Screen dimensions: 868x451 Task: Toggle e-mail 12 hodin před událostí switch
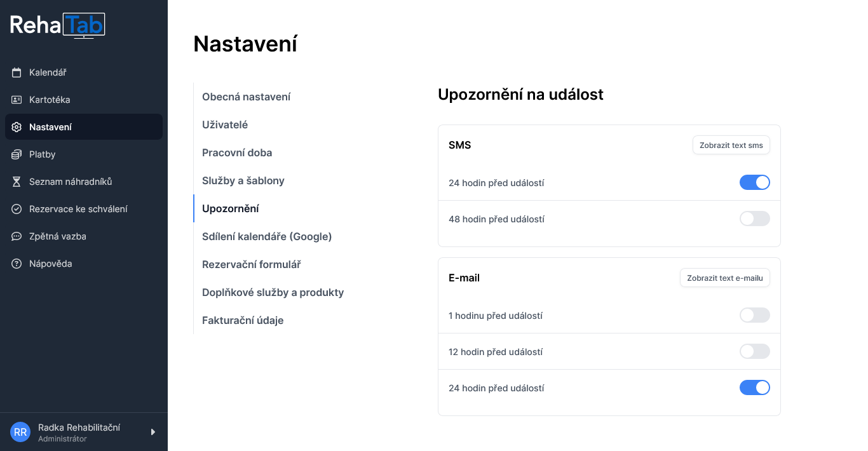(754, 351)
